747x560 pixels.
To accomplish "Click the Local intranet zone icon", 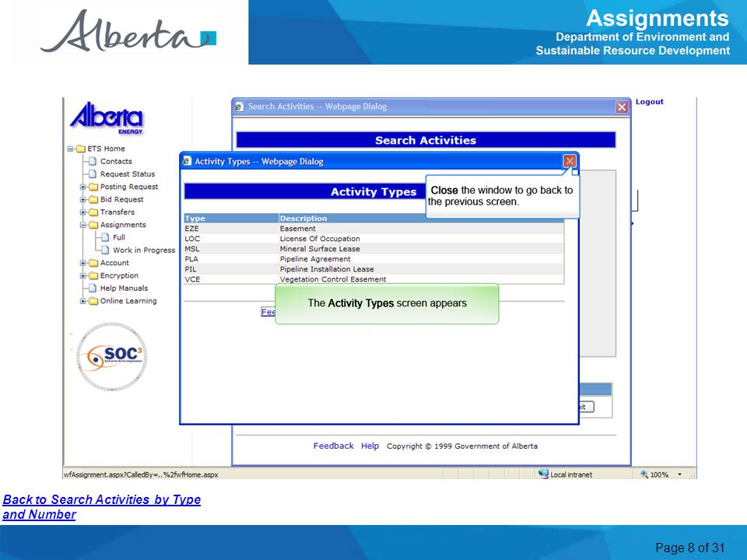I will click(x=543, y=474).
